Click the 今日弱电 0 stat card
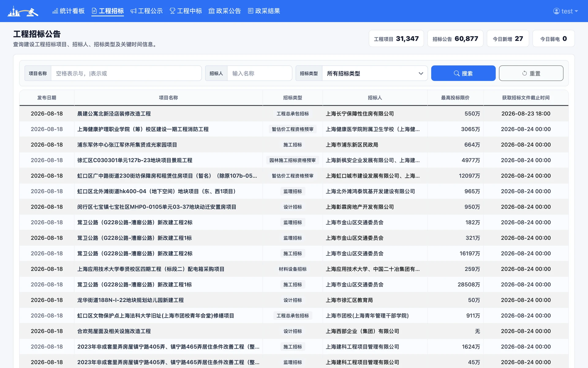588x368 pixels. coord(553,39)
